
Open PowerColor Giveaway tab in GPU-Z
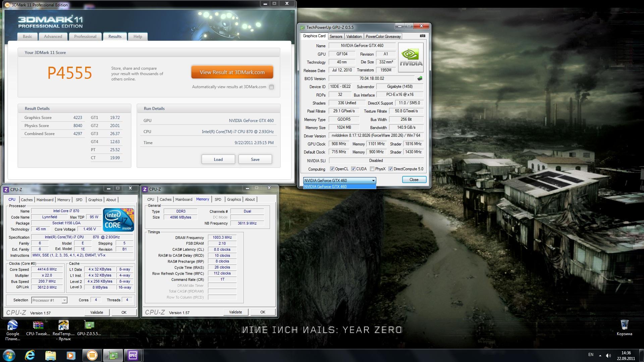point(383,37)
